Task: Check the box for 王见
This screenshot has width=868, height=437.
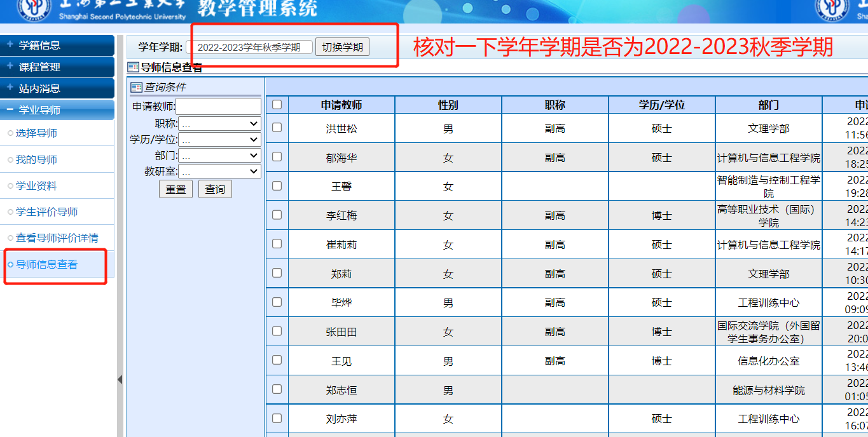Action: 277,360
